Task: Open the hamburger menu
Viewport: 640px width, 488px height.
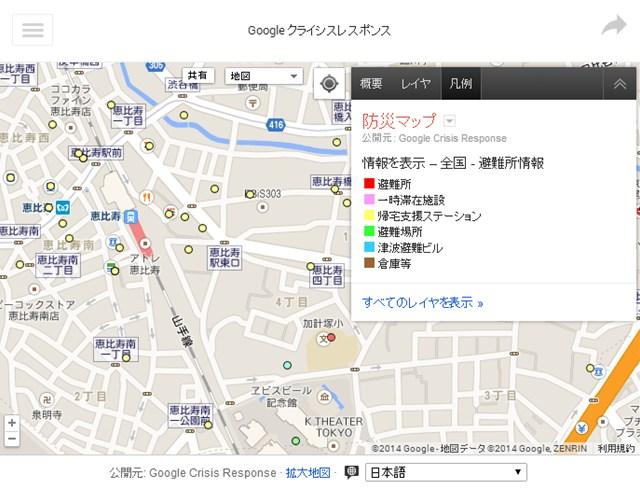Action: [x=33, y=30]
